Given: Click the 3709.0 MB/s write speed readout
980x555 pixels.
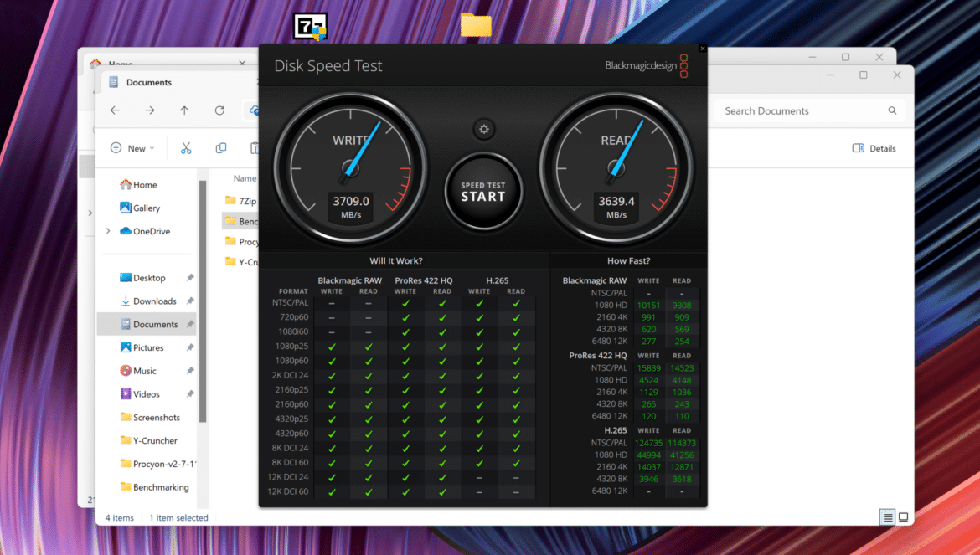Looking at the screenshot, I should click(x=351, y=207).
